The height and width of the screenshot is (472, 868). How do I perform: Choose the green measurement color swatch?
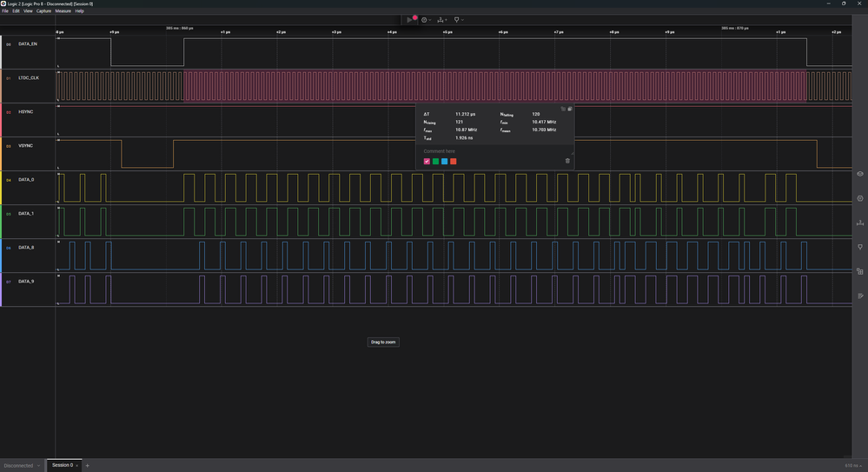[435, 161]
